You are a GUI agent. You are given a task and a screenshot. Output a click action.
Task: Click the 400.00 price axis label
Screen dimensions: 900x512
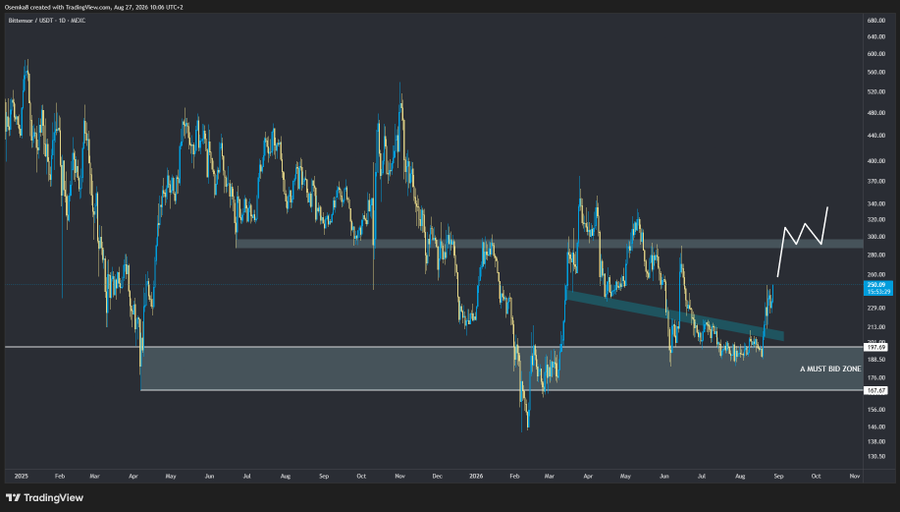(x=876, y=161)
